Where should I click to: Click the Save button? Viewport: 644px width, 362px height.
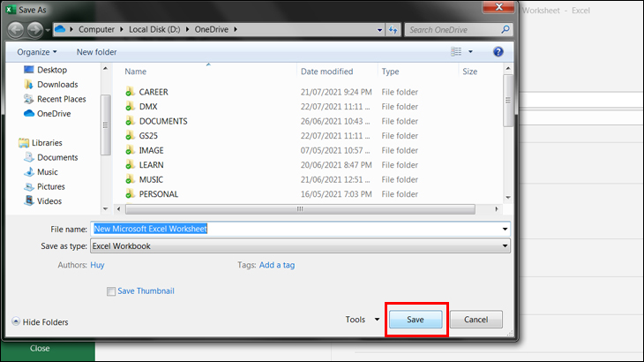coord(416,320)
